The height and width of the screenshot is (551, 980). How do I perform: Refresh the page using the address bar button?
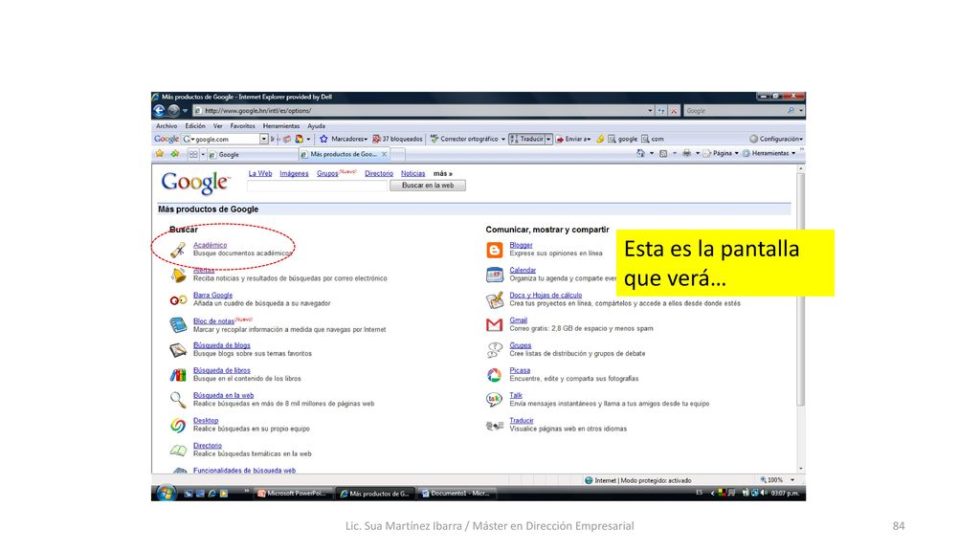click(660, 111)
